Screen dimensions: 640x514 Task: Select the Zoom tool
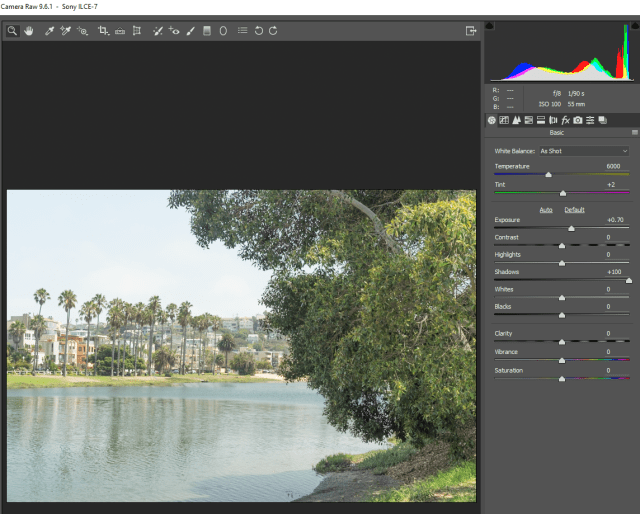click(12, 31)
